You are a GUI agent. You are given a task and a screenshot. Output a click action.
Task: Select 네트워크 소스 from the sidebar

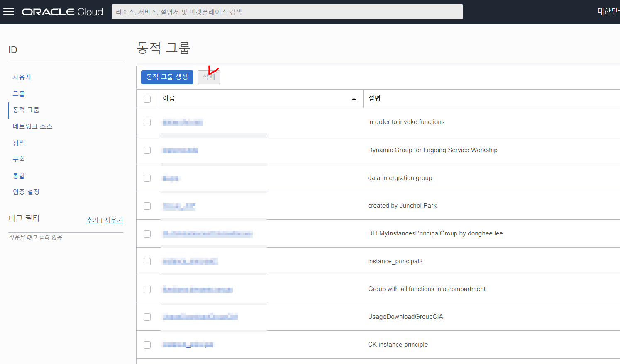[x=32, y=126]
